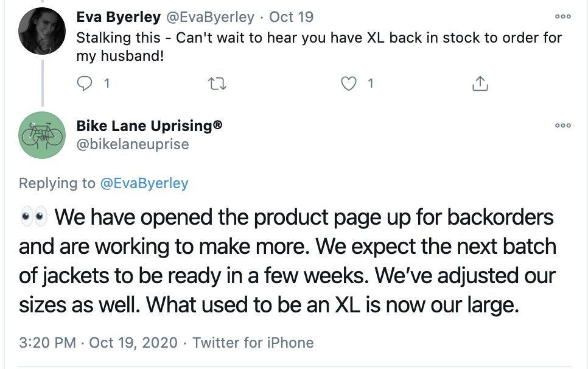
Task: Select the retweet icon
Action: click(x=216, y=83)
